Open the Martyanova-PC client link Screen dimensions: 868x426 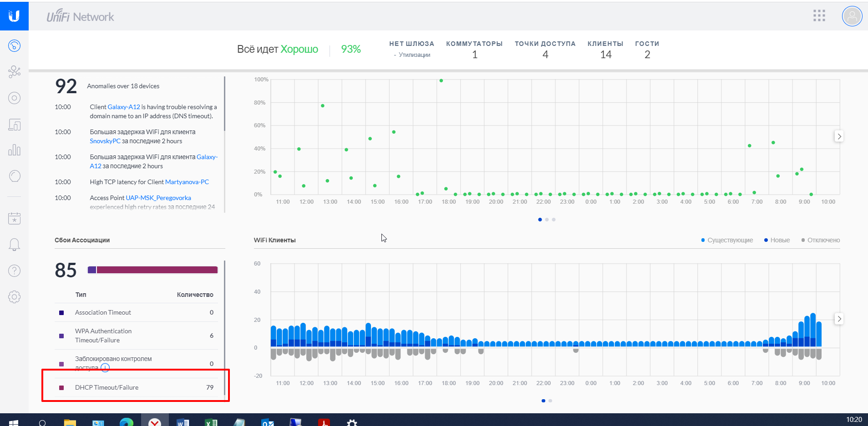click(x=187, y=182)
